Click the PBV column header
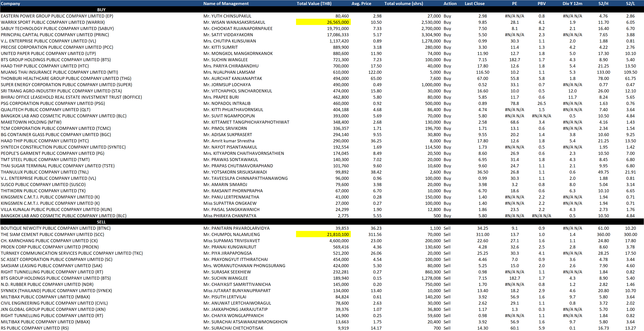 point(541,3)
